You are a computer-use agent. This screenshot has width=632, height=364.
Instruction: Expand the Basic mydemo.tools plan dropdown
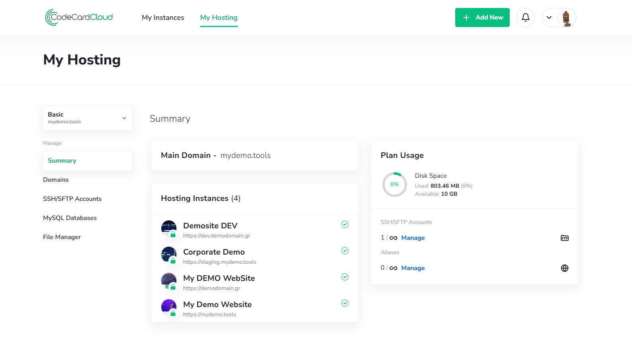tap(87, 118)
